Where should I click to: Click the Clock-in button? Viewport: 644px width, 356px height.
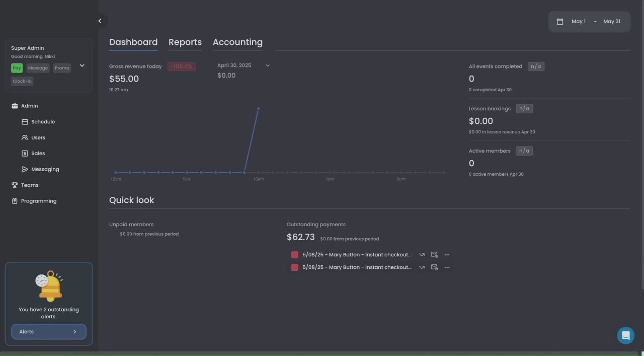tap(22, 81)
